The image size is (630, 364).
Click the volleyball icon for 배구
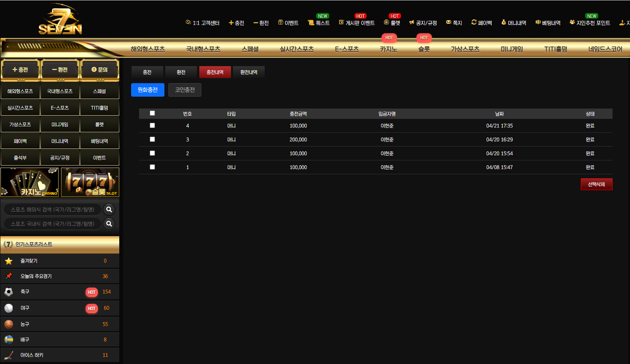(9, 340)
